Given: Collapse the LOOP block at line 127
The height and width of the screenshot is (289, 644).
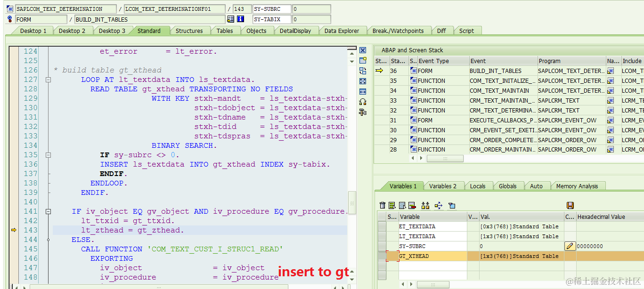Looking at the screenshot, I should click(48, 80).
